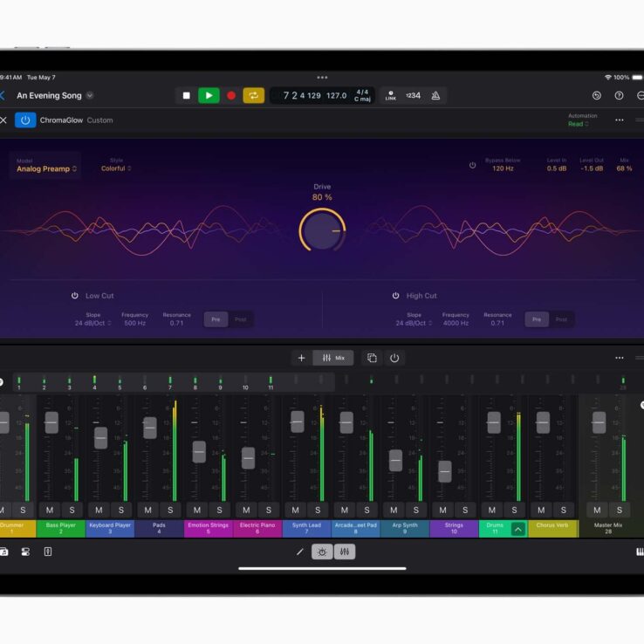Toggle the LINK sync icon
The height and width of the screenshot is (644, 644).
pyautogui.click(x=391, y=96)
